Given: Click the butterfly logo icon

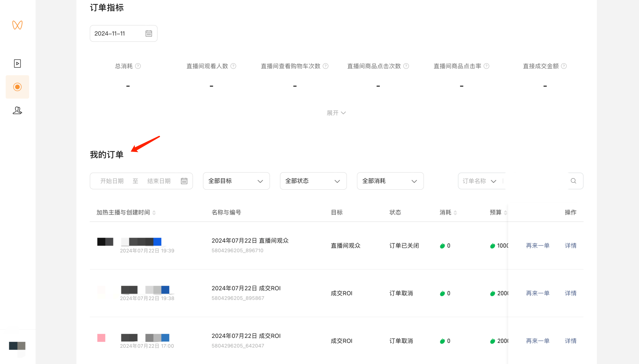Looking at the screenshot, I should (17, 25).
